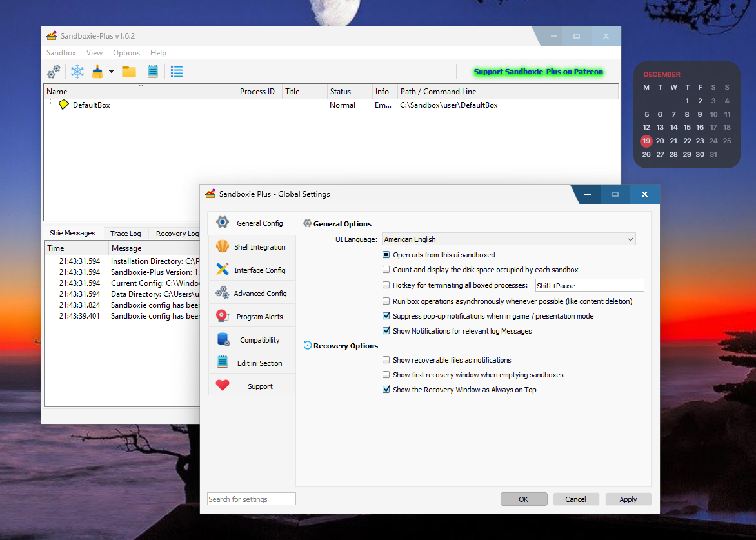Enable counting disk space occupied by each sandbox
This screenshot has height=540, width=756.
click(386, 270)
